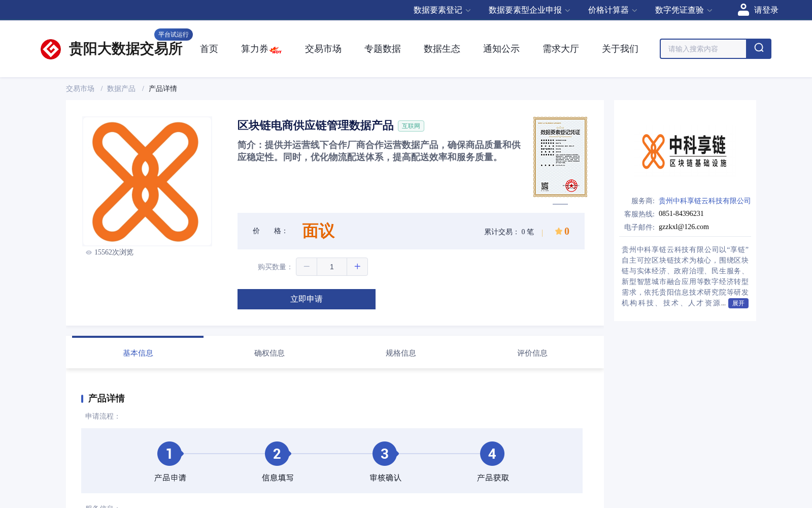Open the 交易市场 nav item

click(323, 49)
